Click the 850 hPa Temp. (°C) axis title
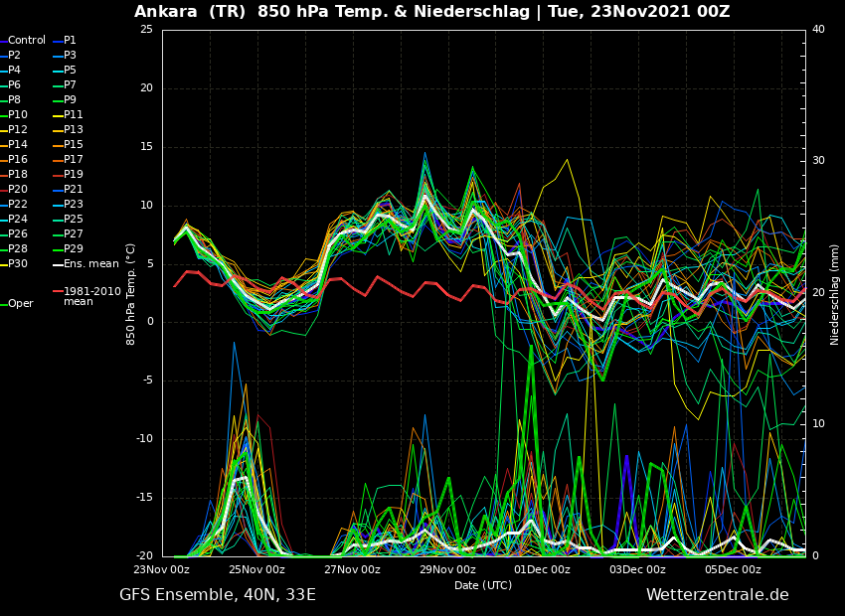The height and width of the screenshot is (616, 845). [x=131, y=294]
